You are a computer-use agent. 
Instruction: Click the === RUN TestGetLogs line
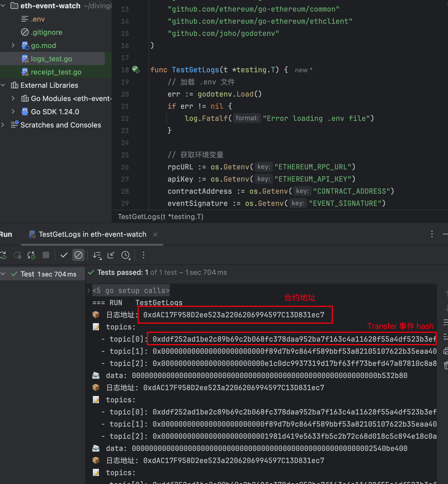[138, 303]
